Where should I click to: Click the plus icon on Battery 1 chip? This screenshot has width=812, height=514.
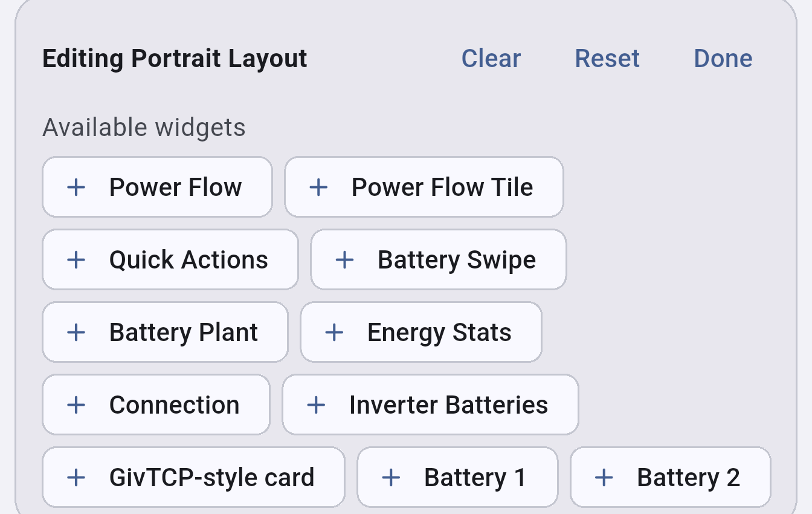(x=391, y=478)
